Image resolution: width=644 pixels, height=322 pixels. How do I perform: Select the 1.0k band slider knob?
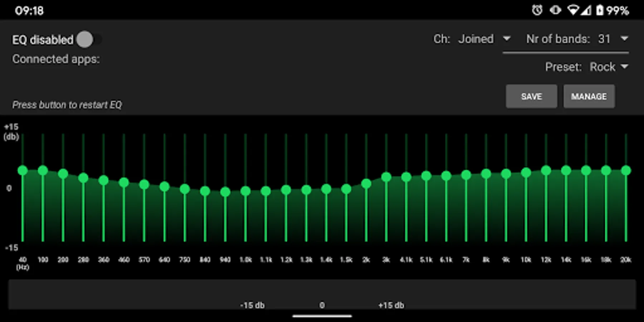[x=245, y=191]
